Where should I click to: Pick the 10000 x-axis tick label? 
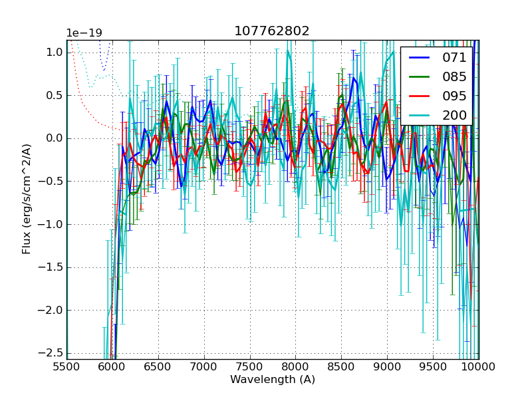[478, 366]
